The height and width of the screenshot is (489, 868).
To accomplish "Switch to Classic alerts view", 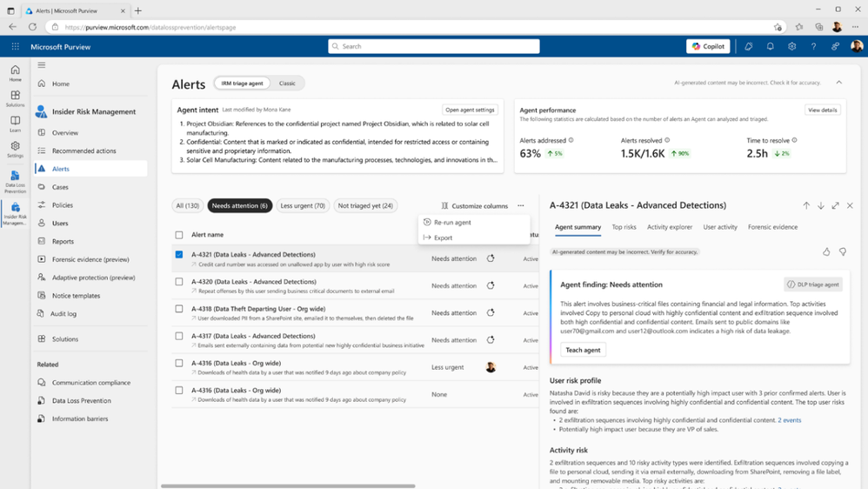I will (x=287, y=83).
